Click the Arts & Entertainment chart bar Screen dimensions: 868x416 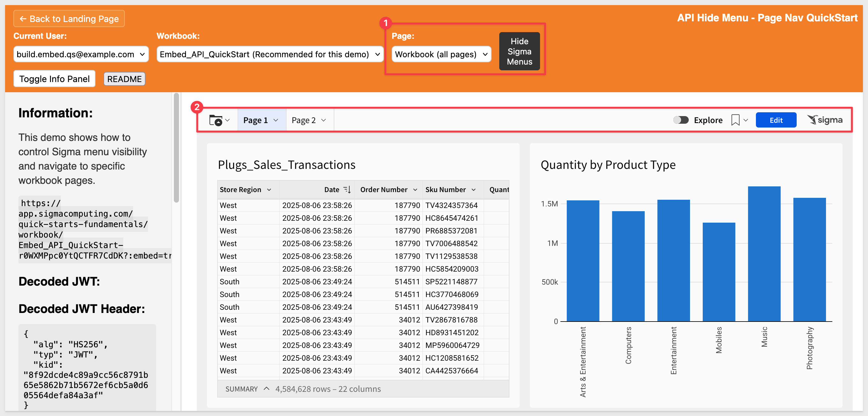[x=583, y=261]
